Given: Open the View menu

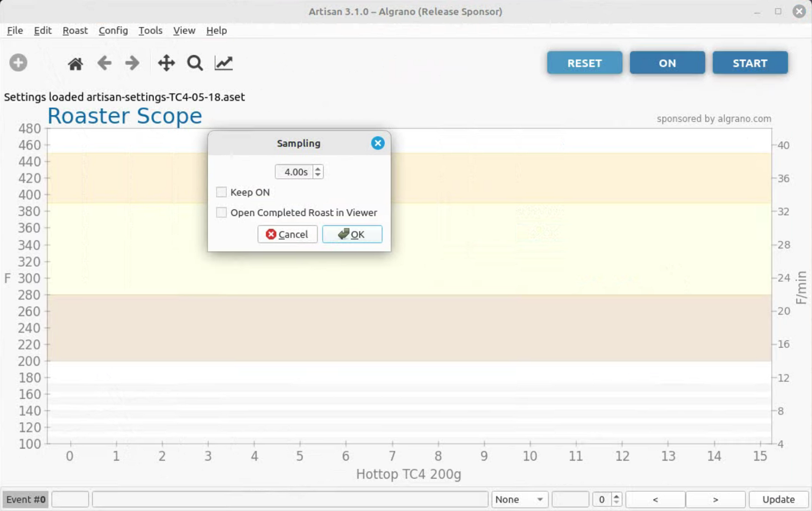Looking at the screenshot, I should click(184, 30).
